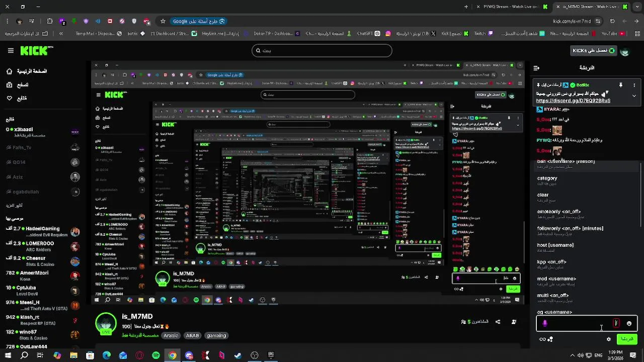This screenshot has width=644, height=362.
Task: Open the YouTube bookmark
Action: click(613, 34)
